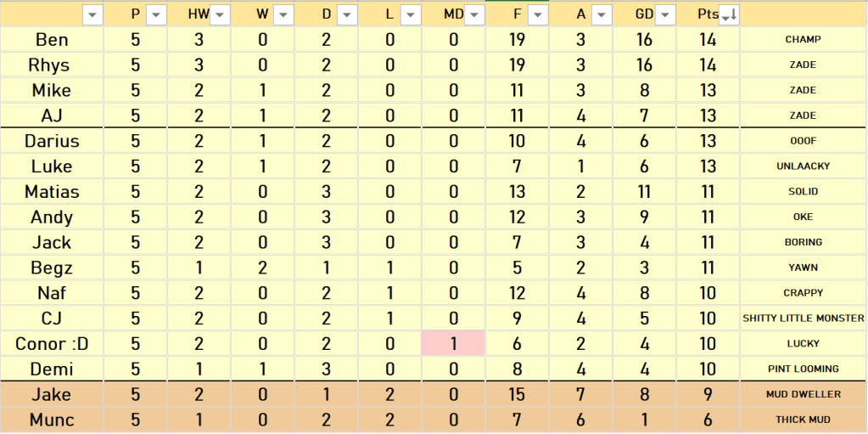Click the UNLAACKY comment cell
Image resolution: width=868 pixels, height=434 pixels.
click(803, 166)
